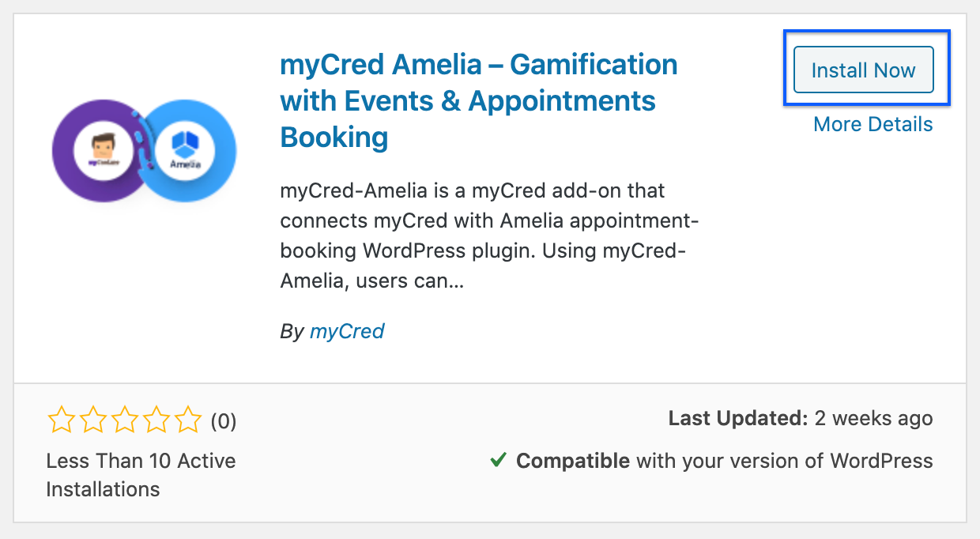
Task: Click the myCred author link
Action: [347, 331]
